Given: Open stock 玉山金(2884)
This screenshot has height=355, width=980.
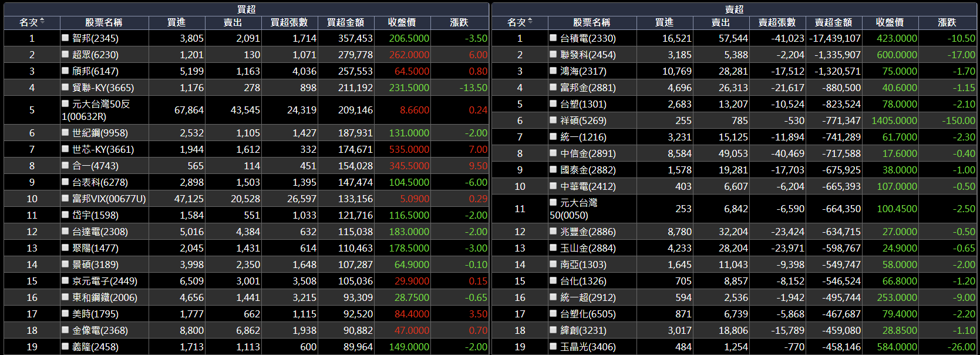Looking at the screenshot, I should tap(588, 248).
